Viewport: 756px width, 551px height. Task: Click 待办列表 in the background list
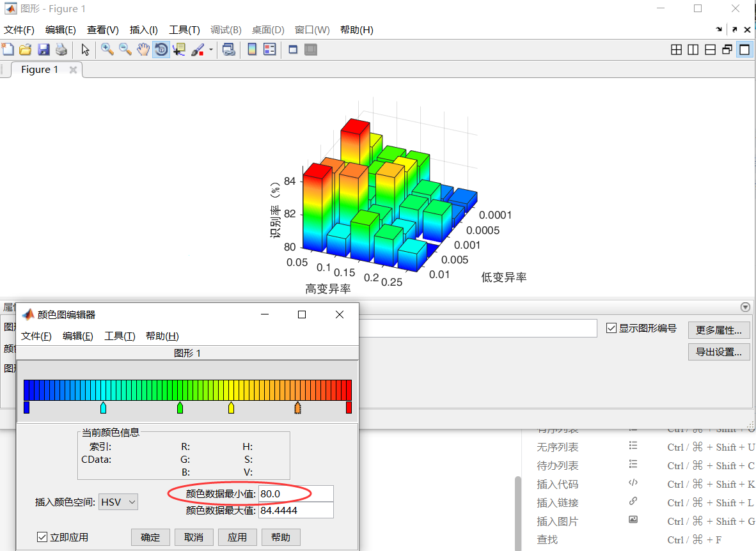557,466
